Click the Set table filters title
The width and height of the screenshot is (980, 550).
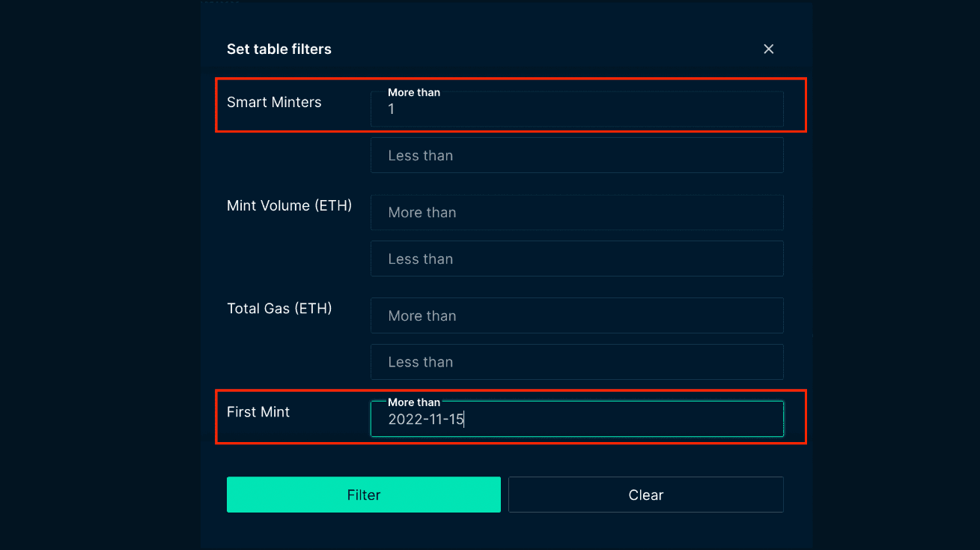point(279,49)
